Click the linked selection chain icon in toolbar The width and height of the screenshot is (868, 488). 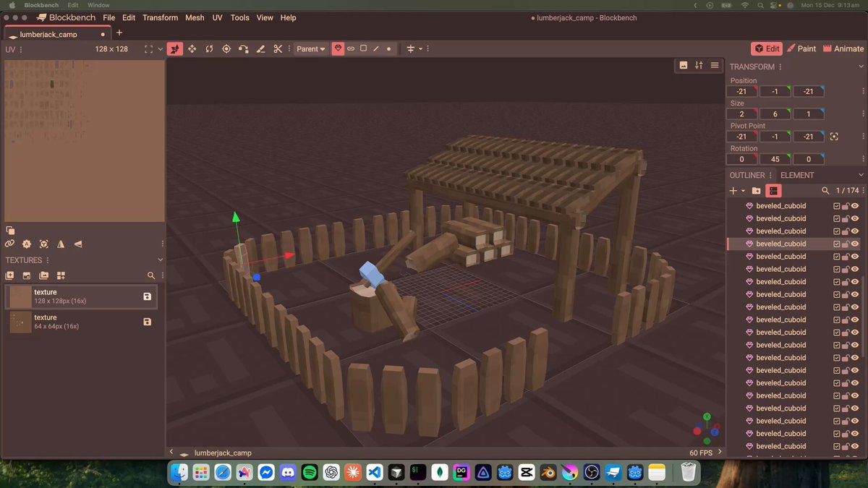pyautogui.click(x=351, y=48)
